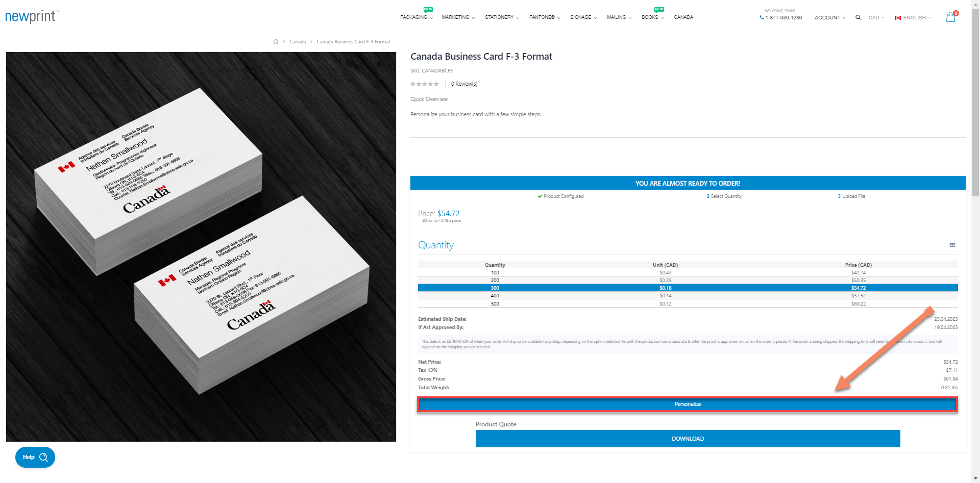Click the Price (CAD) column header
Image resolution: width=980 pixels, height=483 pixels.
click(859, 265)
